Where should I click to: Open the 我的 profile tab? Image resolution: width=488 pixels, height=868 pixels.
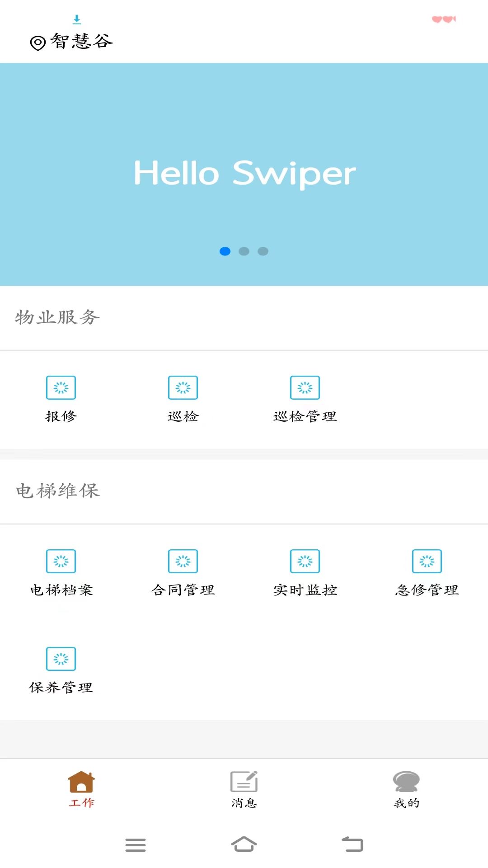(406, 789)
